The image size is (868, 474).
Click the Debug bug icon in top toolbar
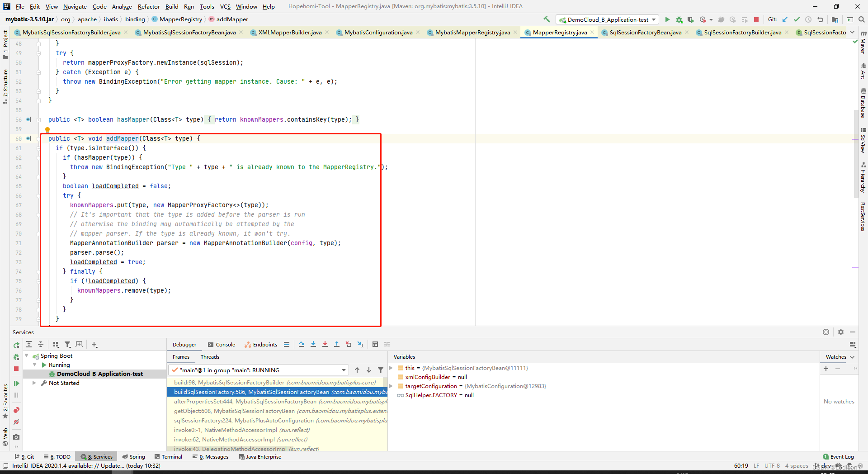679,19
